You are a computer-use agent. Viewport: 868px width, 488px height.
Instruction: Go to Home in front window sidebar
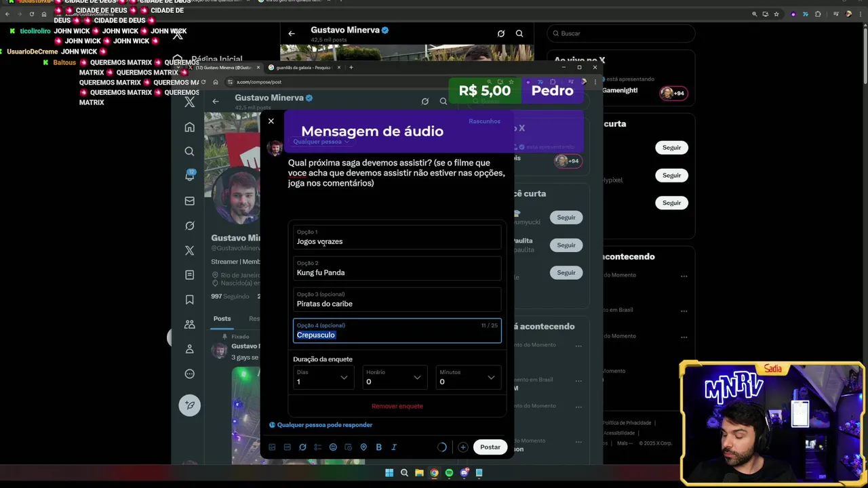click(x=190, y=127)
